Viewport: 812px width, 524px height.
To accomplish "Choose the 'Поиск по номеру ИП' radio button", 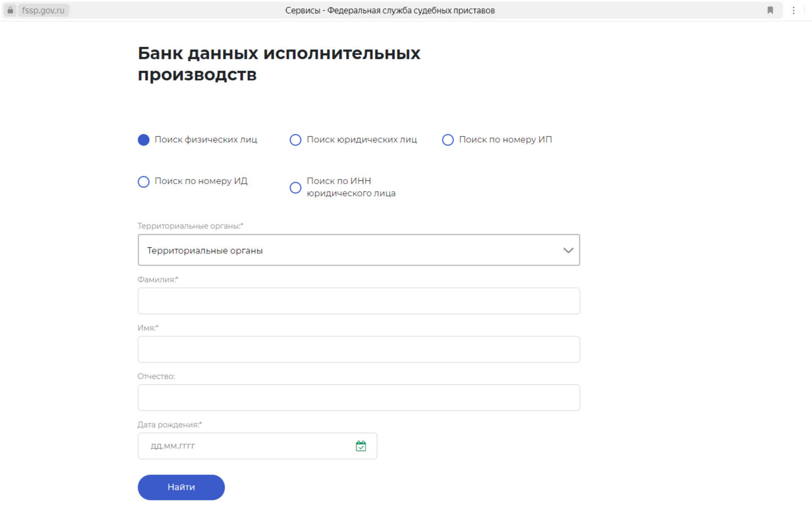I will pos(448,140).
